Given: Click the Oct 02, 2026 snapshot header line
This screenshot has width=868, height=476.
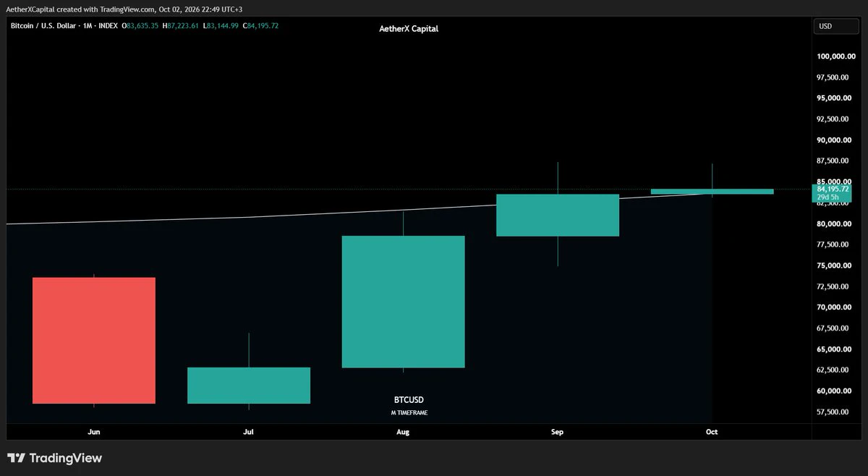Looking at the screenshot, I should pos(123,9).
